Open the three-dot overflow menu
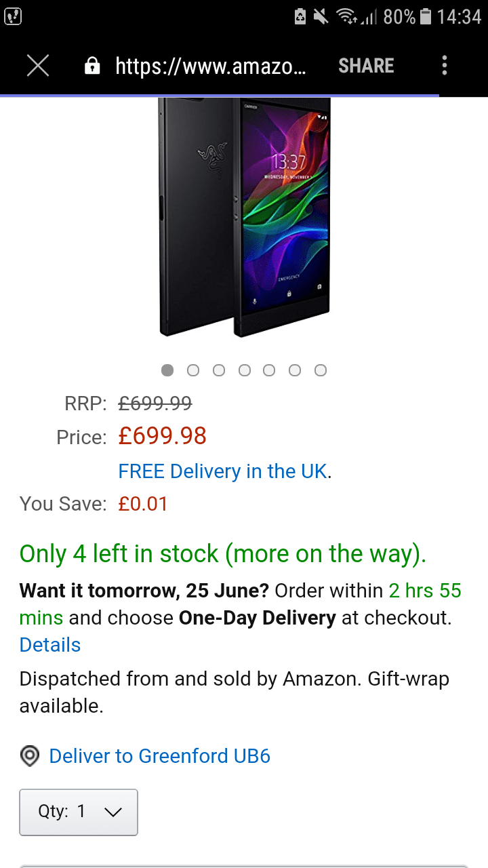This screenshot has height=868, width=488. (x=445, y=66)
